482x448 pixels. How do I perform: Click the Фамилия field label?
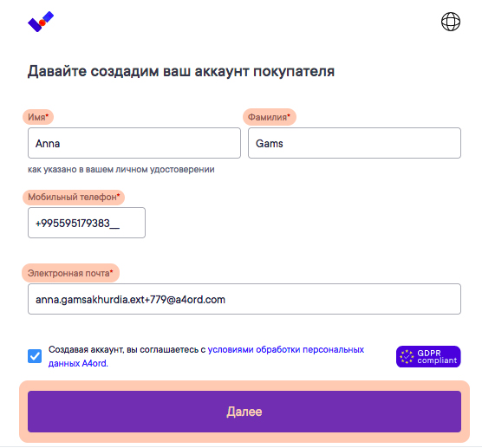(267, 117)
